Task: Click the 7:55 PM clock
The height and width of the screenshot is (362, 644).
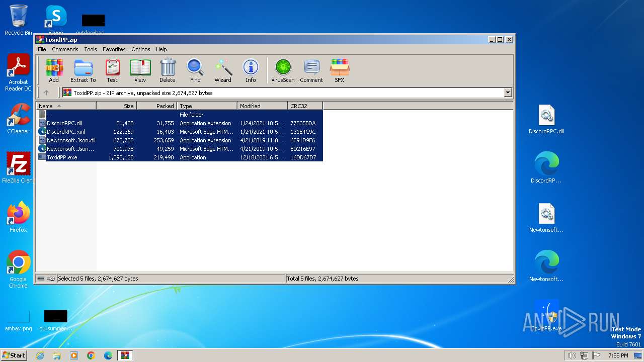Action: tap(618, 355)
